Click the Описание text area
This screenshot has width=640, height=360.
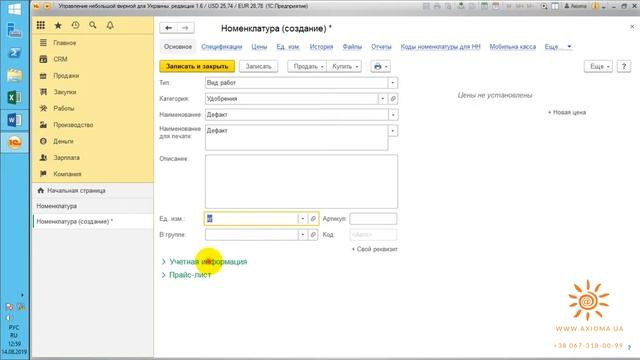(x=301, y=182)
